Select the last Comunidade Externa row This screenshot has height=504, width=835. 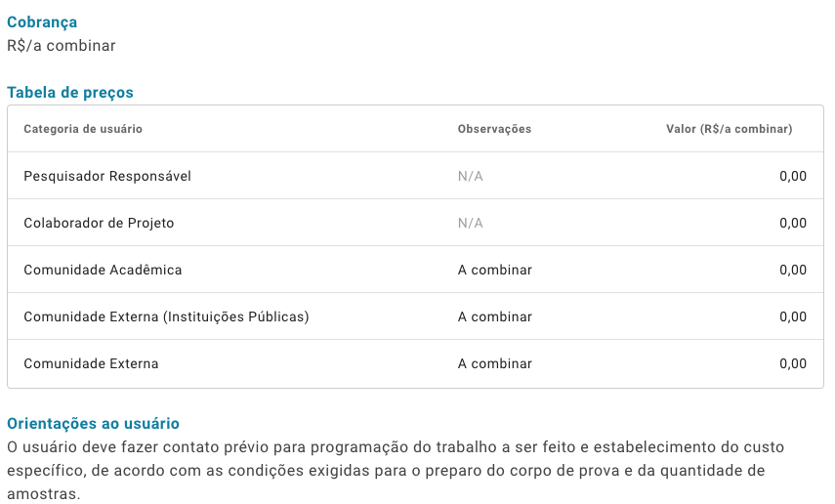(415, 363)
